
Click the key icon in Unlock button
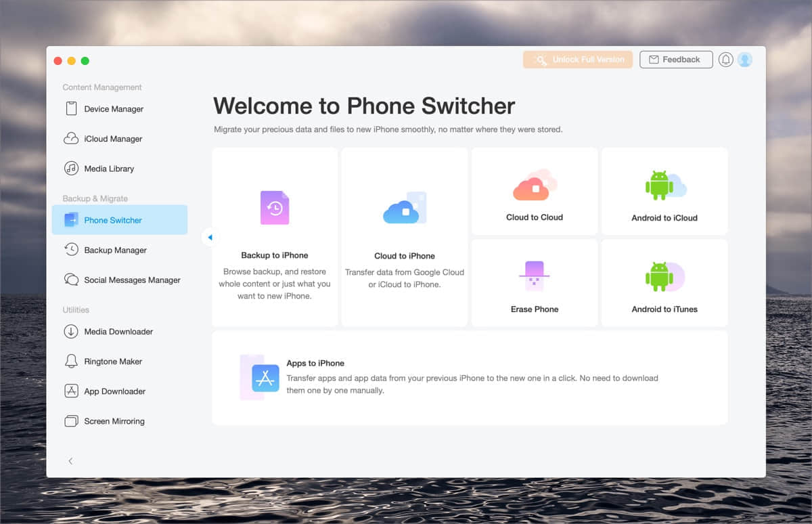click(x=540, y=60)
